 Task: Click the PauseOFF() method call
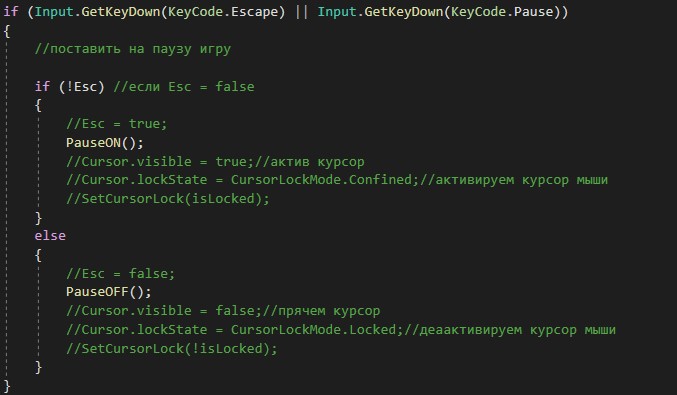click(x=109, y=292)
